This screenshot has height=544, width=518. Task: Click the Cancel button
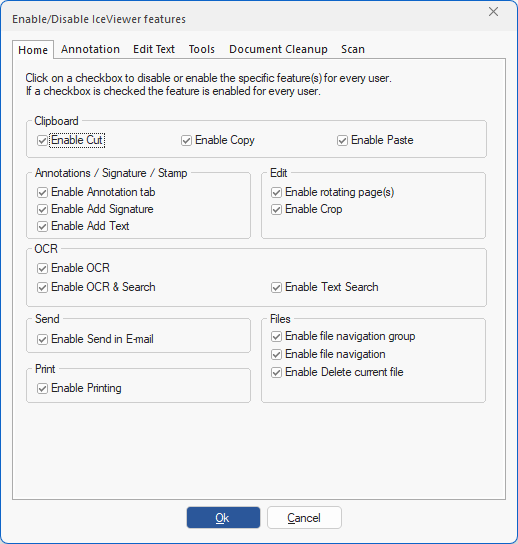304,518
